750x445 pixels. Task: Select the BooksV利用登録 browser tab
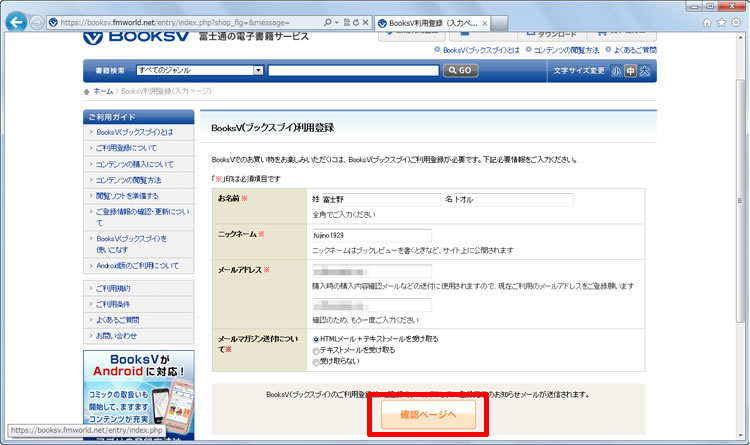click(x=432, y=23)
